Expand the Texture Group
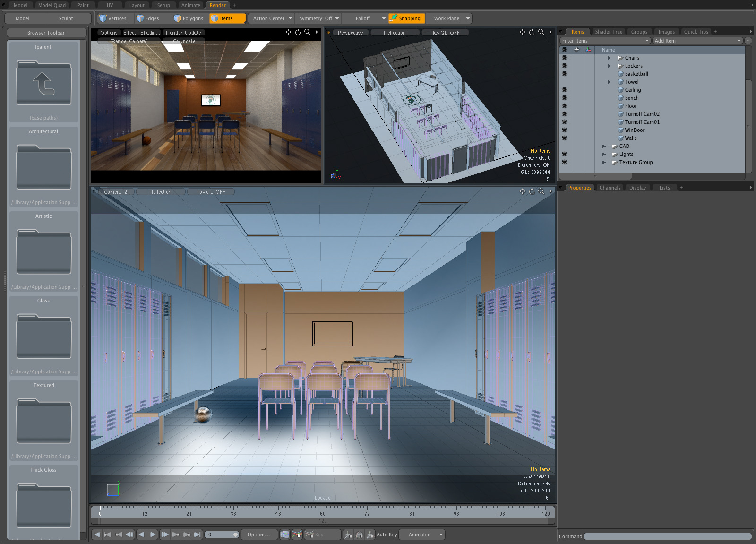 coord(604,162)
